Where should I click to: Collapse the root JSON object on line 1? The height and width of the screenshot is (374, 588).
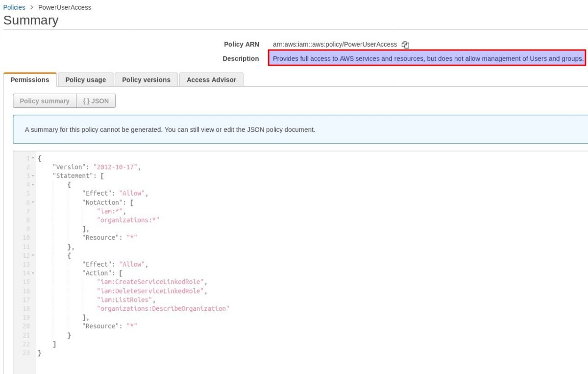click(33, 158)
